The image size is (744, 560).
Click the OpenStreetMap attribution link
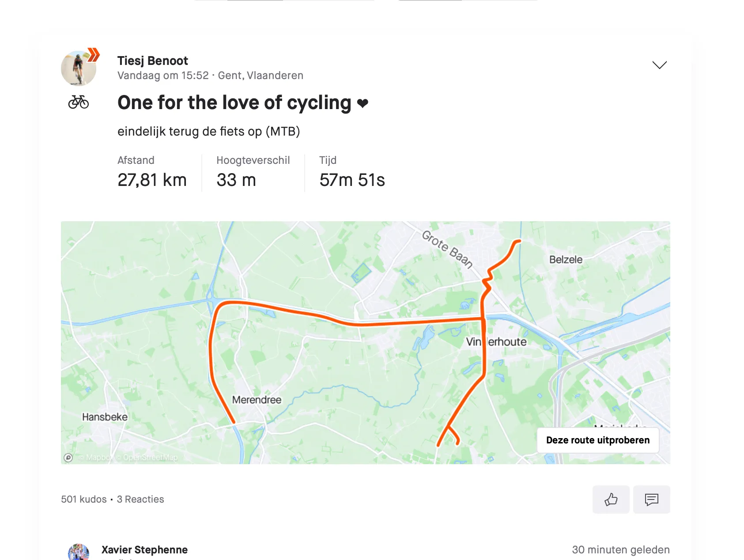150,458
